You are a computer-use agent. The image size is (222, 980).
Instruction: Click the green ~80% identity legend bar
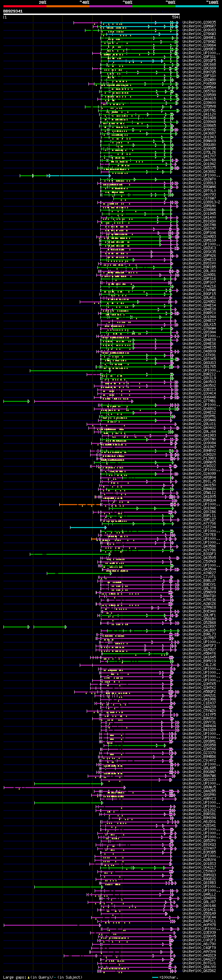point(154,7)
